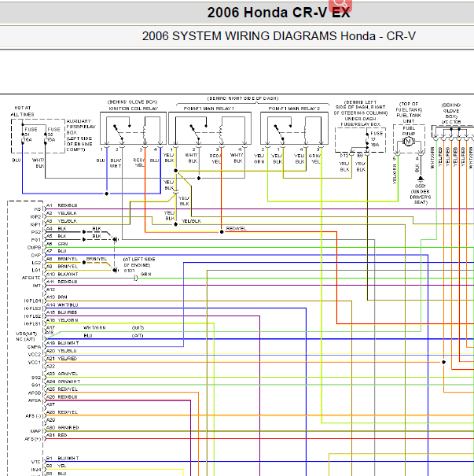Click the 'A20 YEL/BLU' pin label
The width and height of the screenshot is (474, 476).
(x=61, y=351)
